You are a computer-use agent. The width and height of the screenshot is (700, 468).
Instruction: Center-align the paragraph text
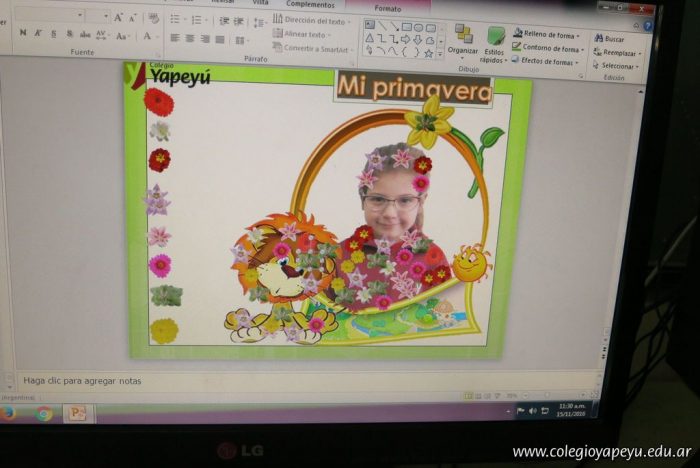pos(189,39)
